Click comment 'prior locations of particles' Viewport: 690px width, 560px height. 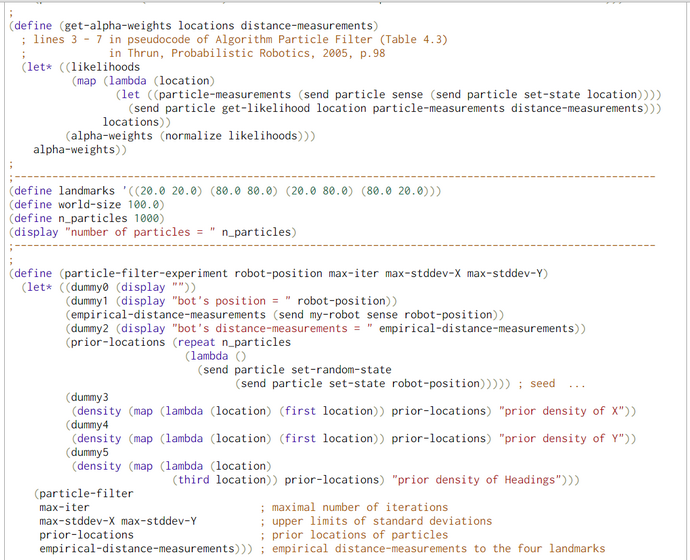point(360,535)
